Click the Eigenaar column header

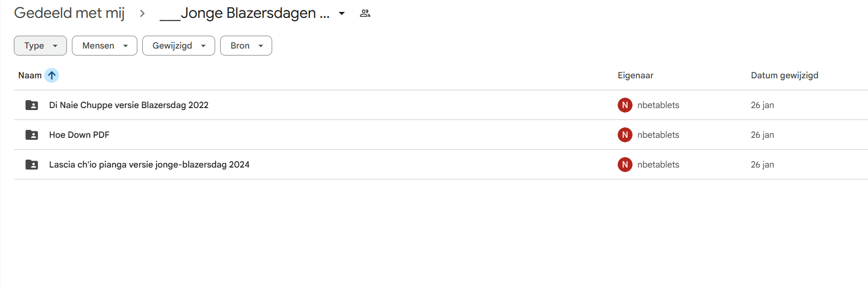pos(635,75)
